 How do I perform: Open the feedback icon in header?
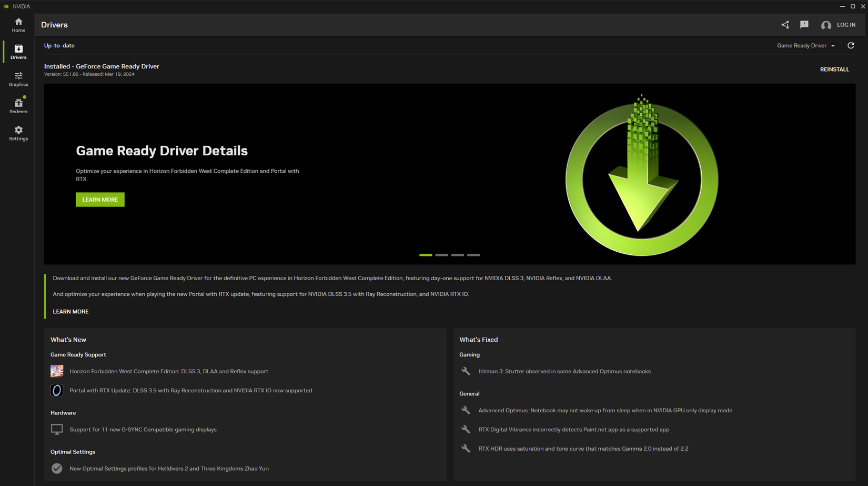[x=804, y=25]
